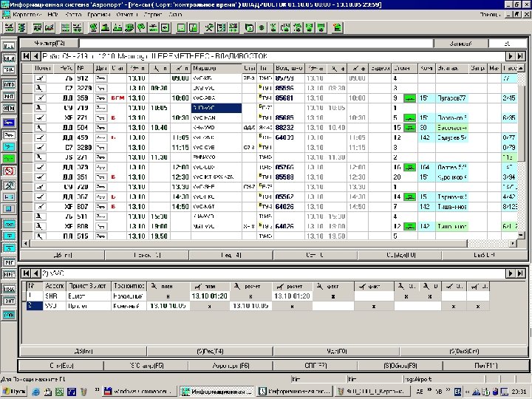
Task: Click the ВНТ icon in left sidebar
Action: (9, 301)
